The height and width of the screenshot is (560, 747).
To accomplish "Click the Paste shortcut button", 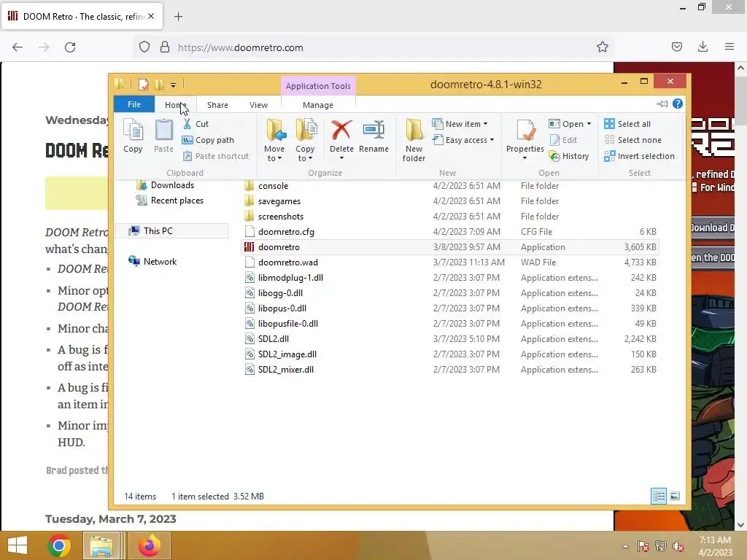I will (216, 156).
